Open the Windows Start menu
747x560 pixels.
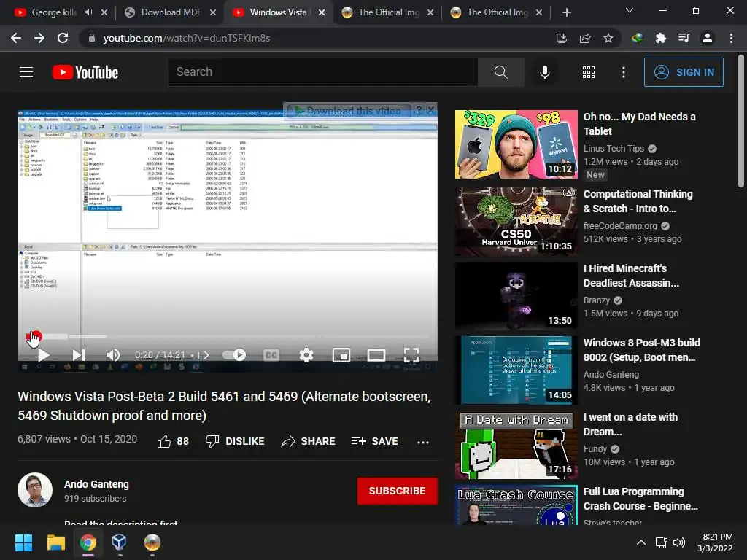pyautogui.click(x=23, y=542)
